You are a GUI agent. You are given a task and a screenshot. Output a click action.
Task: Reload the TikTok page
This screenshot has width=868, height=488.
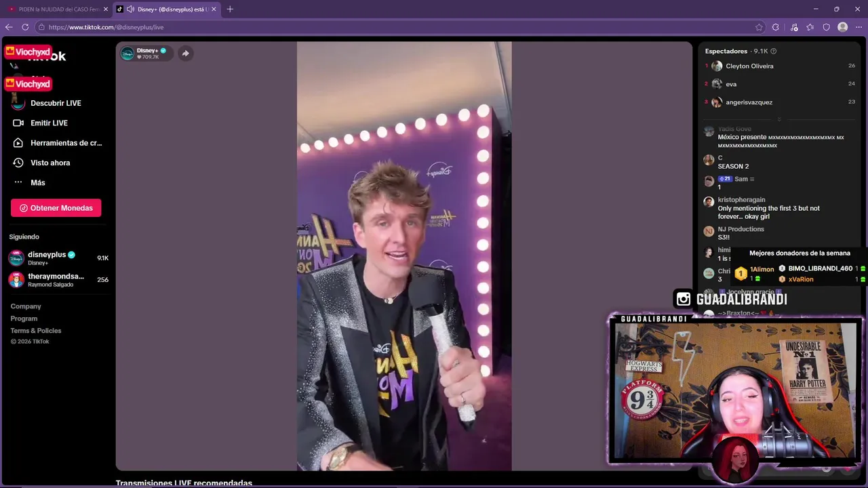point(25,27)
